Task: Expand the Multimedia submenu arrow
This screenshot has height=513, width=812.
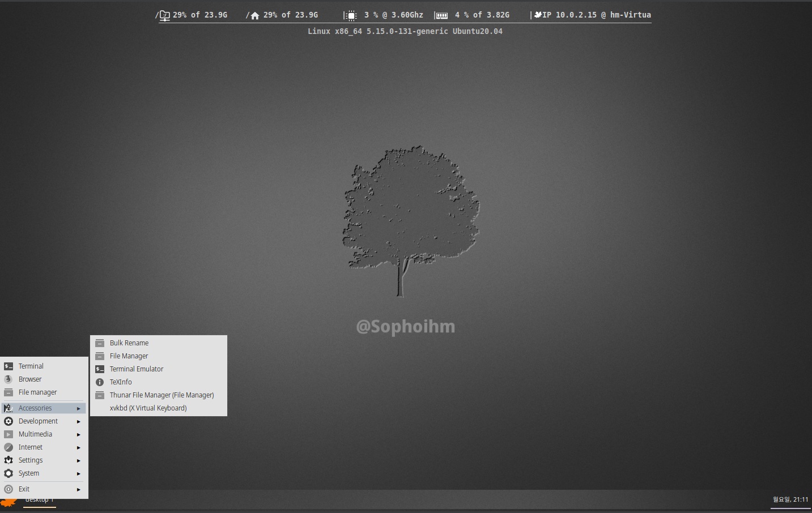Action: point(79,434)
